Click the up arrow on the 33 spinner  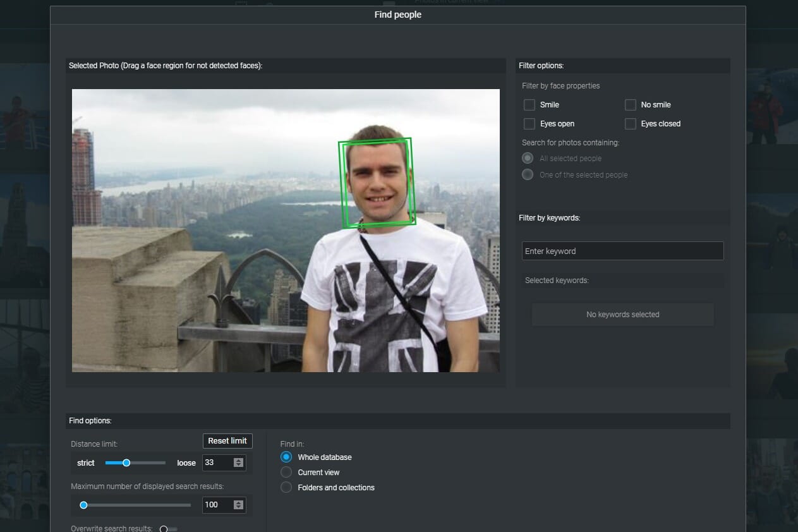[238, 459]
